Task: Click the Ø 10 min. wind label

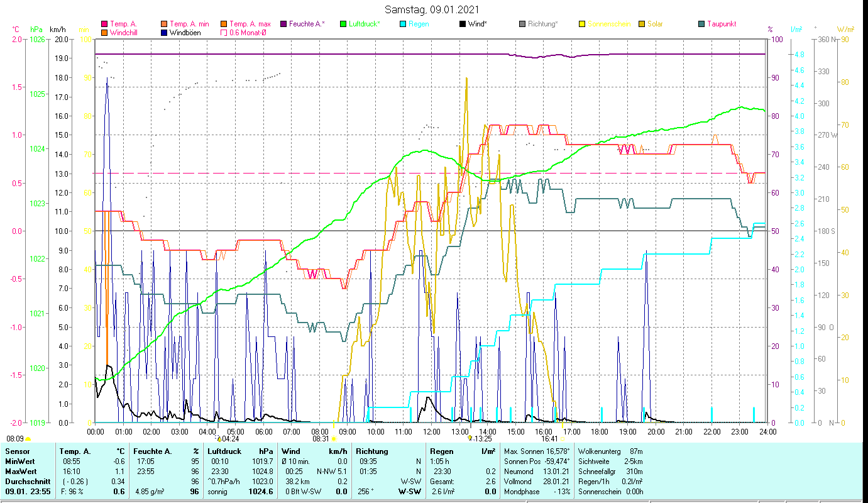Action: pos(296,462)
